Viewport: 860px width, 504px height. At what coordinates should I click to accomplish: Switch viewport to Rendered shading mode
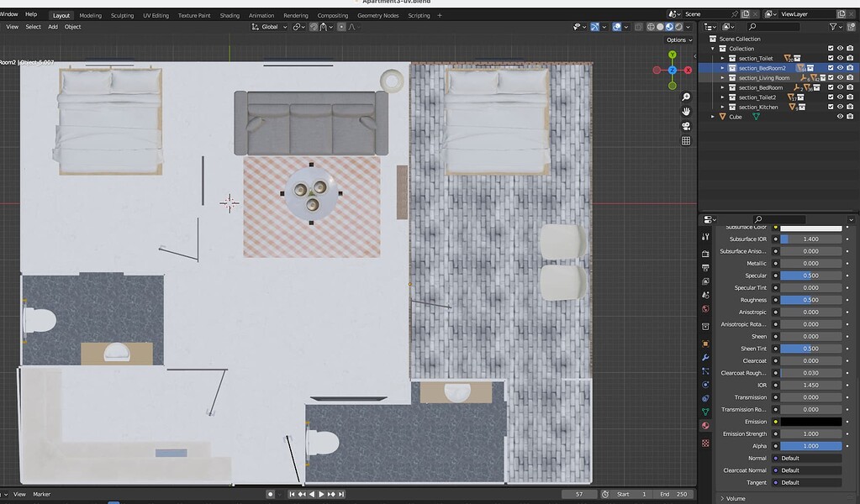click(x=678, y=27)
